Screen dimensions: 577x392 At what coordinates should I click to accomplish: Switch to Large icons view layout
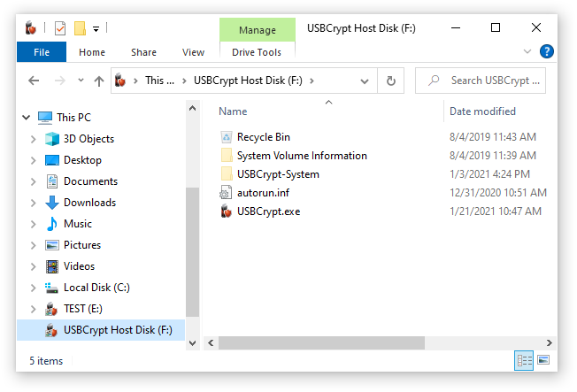(x=543, y=360)
